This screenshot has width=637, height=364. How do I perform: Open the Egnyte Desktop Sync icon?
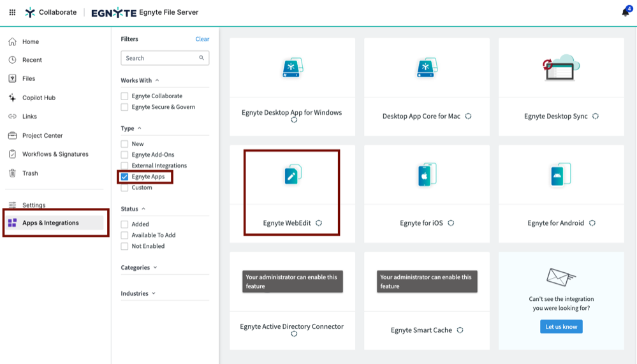[x=560, y=68]
